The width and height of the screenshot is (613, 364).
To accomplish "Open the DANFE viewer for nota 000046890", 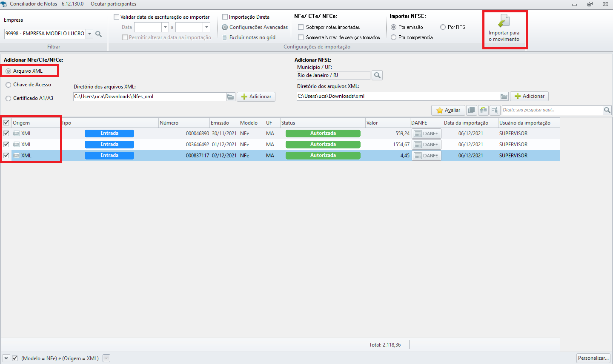I will [x=426, y=133].
